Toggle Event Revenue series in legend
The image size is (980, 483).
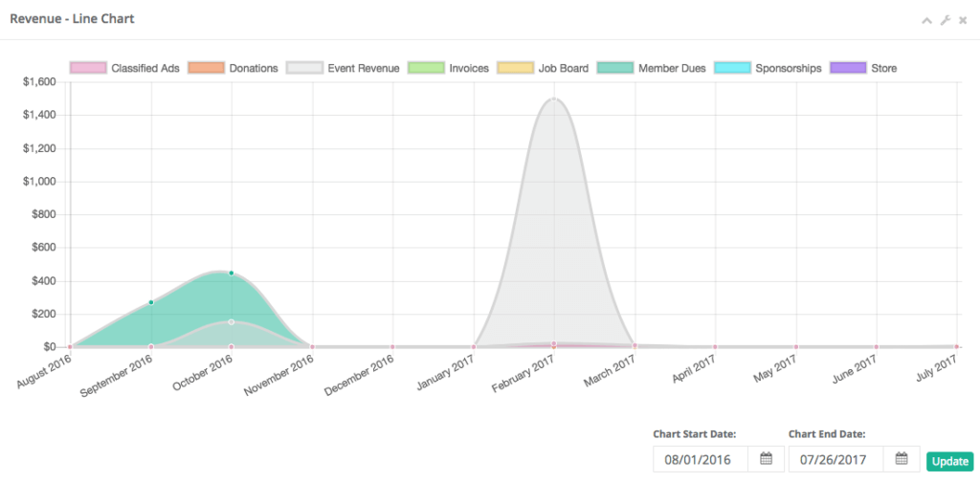click(344, 69)
